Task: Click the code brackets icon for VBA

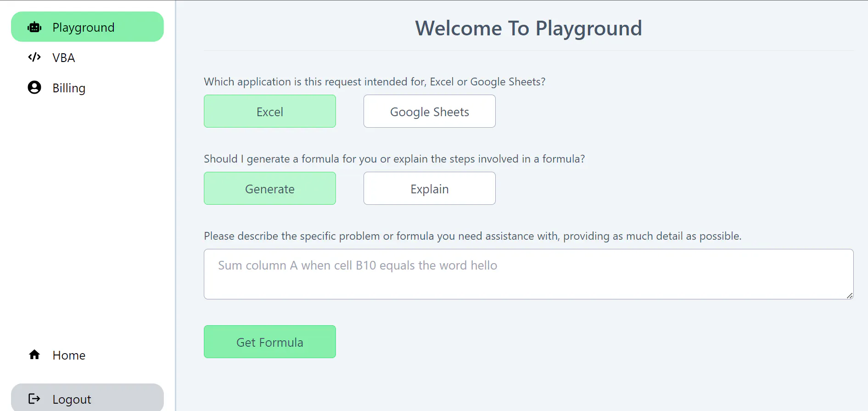Action: [34, 57]
